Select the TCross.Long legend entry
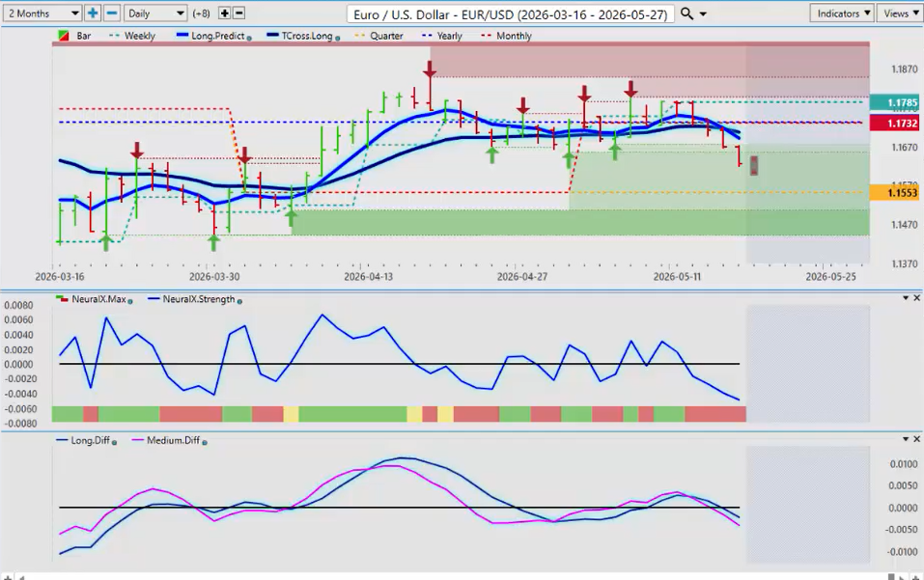The width and height of the screenshot is (924, 580). point(300,36)
